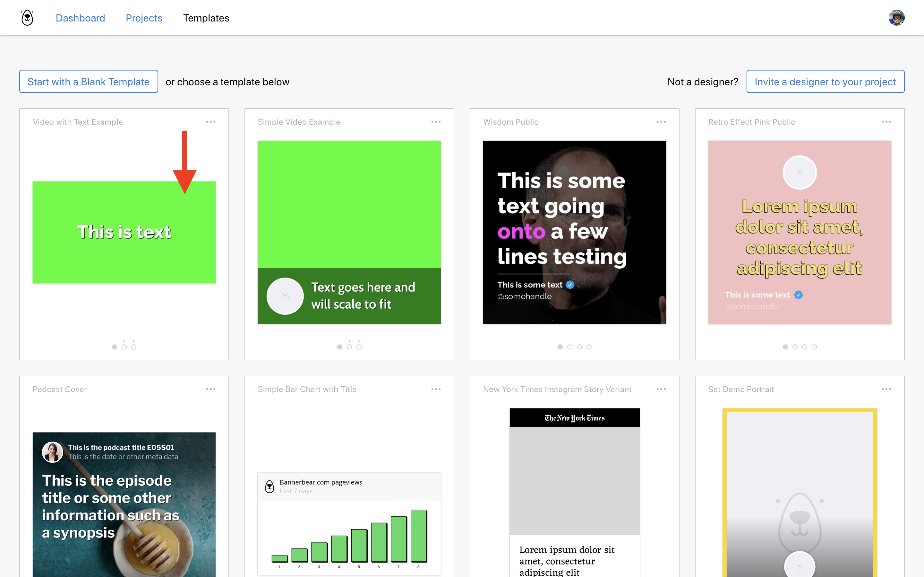Open New York Times Story Variant options menu
The image size is (924, 577).
pos(661,389)
